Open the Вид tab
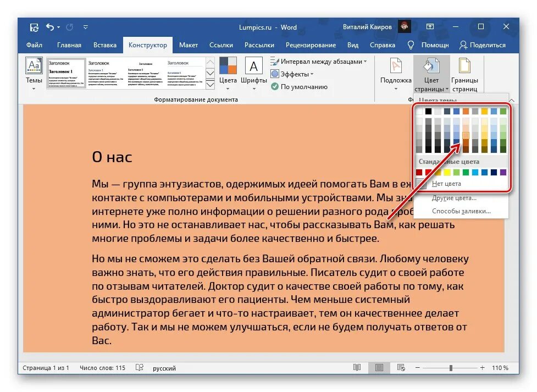 coord(353,45)
